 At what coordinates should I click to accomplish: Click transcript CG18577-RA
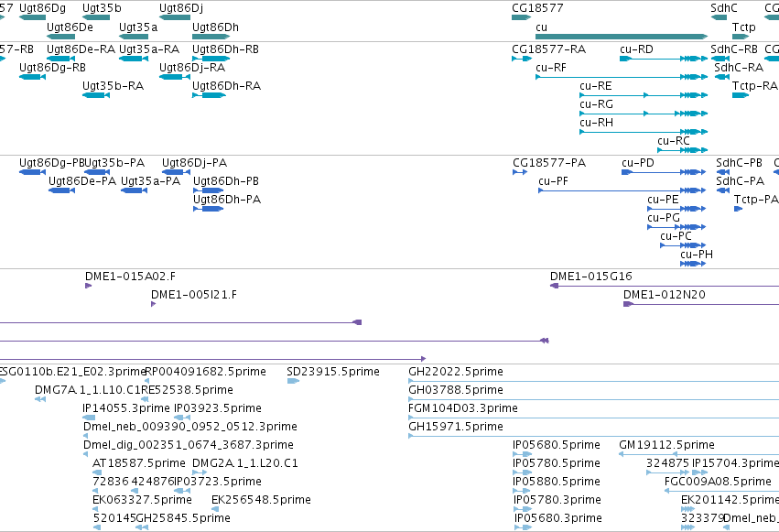[522, 59]
